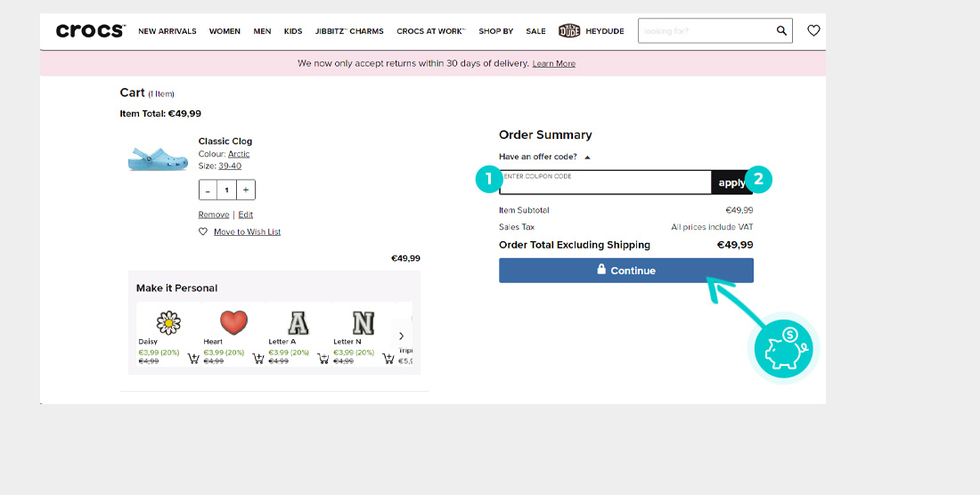This screenshot has height=495, width=980.
Task: Click the Crocs logo
Action: (90, 31)
